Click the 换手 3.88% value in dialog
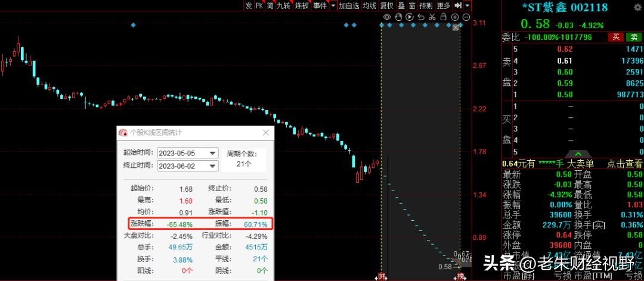Viewport: 644px width, 281px height. click(x=182, y=259)
